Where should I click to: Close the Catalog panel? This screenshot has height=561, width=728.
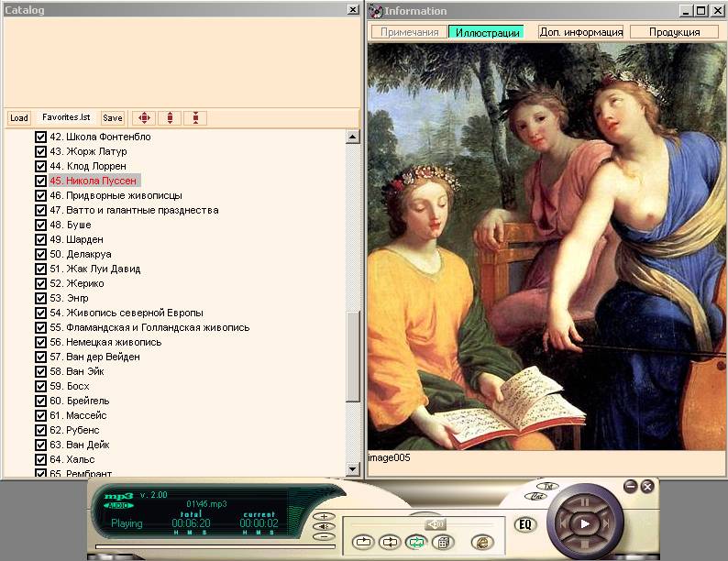tap(353, 10)
